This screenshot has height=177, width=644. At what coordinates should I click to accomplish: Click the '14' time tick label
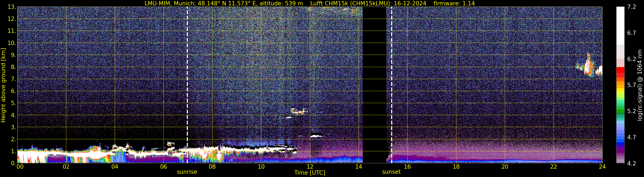coord(358,167)
